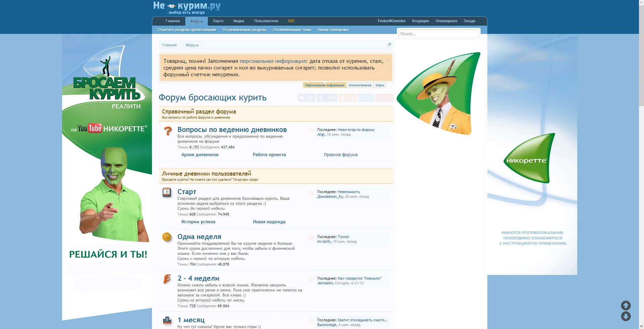Image resolution: width=644 pixels, height=329 pixels.
Task: Select the Форум navigation tab
Action: click(x=197, y=21)
